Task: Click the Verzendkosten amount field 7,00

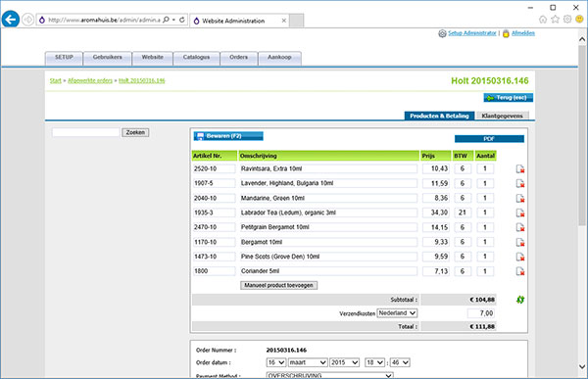Action: click(x=481, y=313)
